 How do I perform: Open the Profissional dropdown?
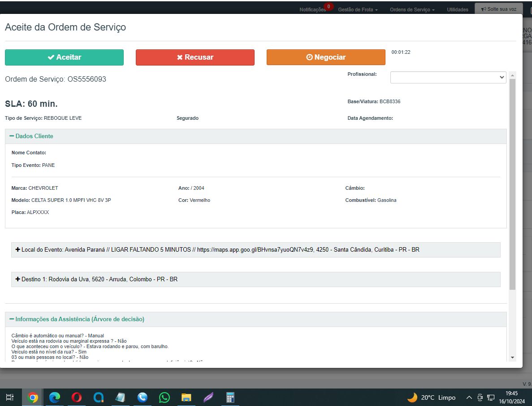coord(448,77)
